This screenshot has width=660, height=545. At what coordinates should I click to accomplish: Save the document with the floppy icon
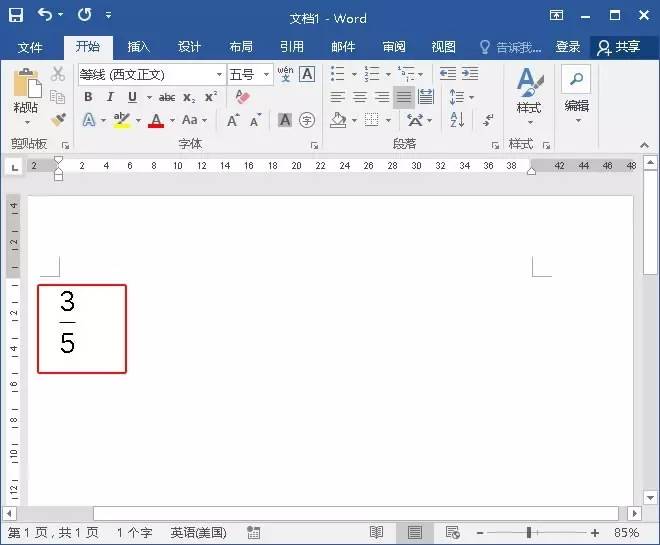(16, 16)
